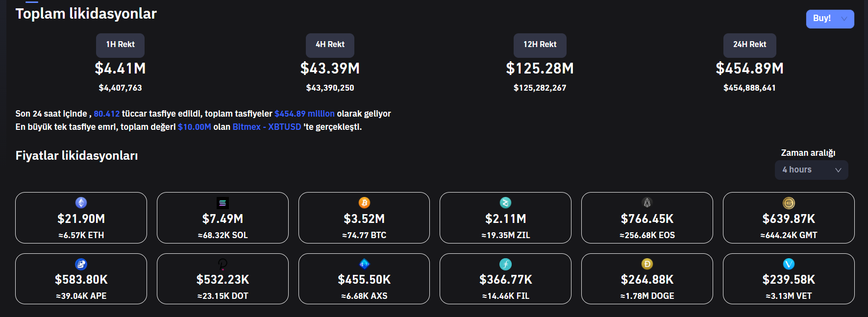Click the Filecoin icon
Screen dimensions: 868x317
(505, 264)
